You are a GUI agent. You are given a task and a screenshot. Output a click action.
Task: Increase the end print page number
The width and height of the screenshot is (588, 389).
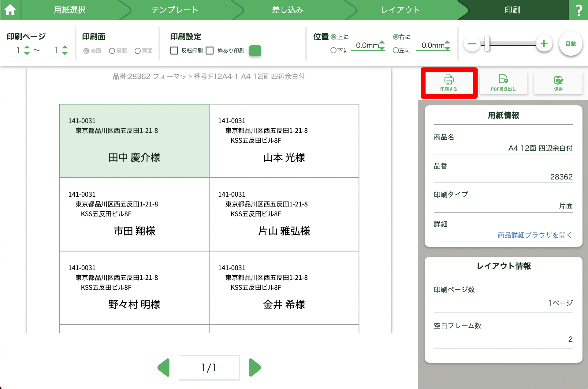pos(65,47)
